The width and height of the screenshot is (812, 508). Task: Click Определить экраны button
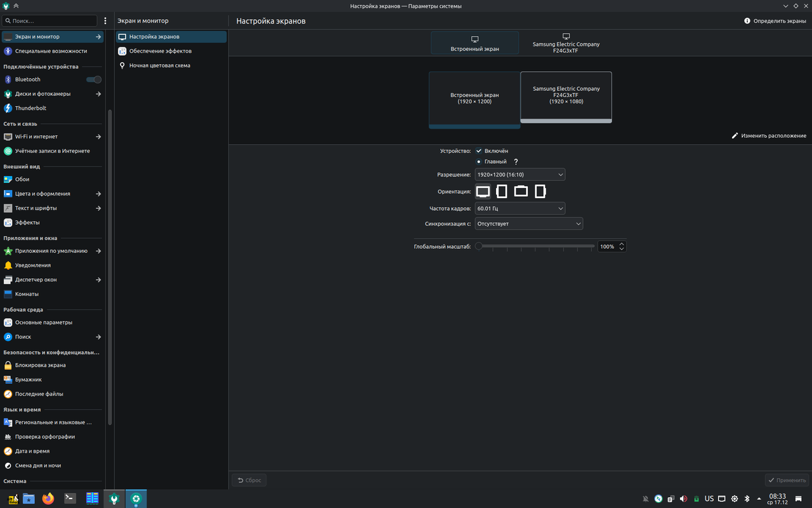click(775, 21)
